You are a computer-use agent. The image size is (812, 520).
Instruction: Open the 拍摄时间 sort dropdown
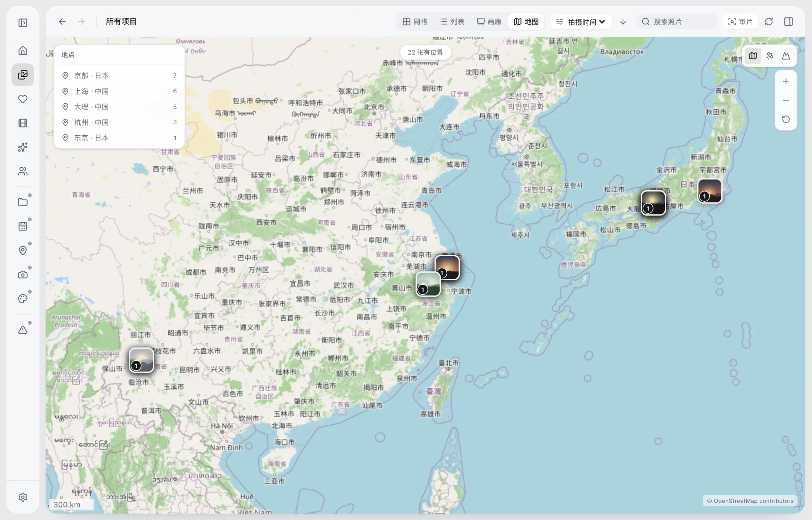581,22
